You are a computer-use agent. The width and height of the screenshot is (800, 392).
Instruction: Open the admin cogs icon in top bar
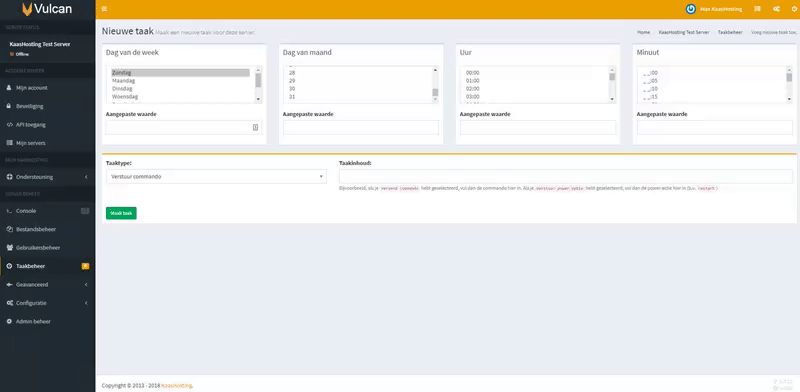click(x=776, y=9)
